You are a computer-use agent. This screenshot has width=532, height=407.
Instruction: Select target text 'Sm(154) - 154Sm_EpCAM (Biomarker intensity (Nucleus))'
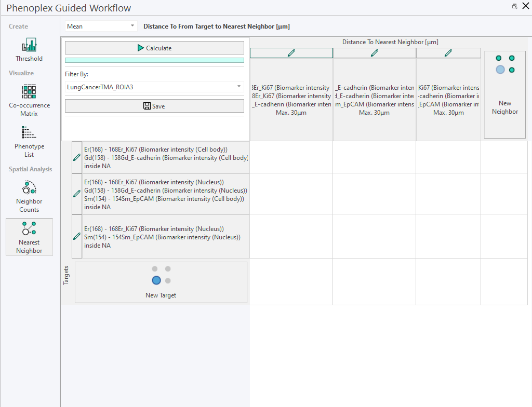point(162,237)
